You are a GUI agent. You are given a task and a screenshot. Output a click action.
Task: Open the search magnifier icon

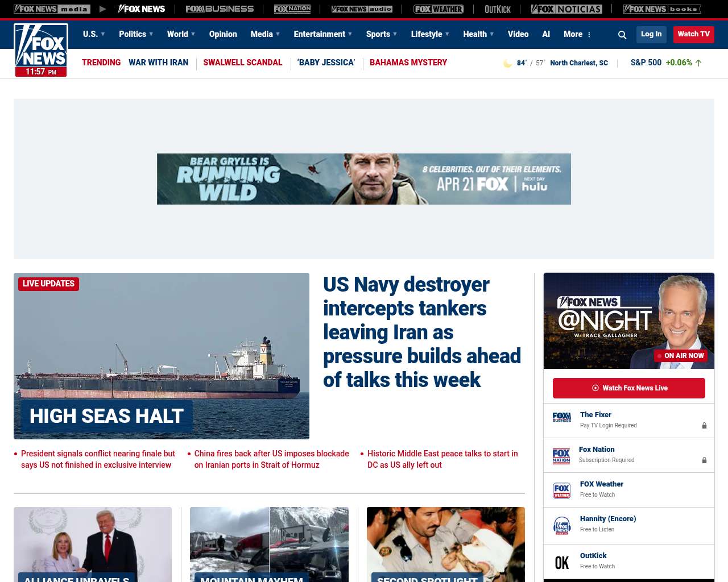pyautogui.click(x=622, y=35)
